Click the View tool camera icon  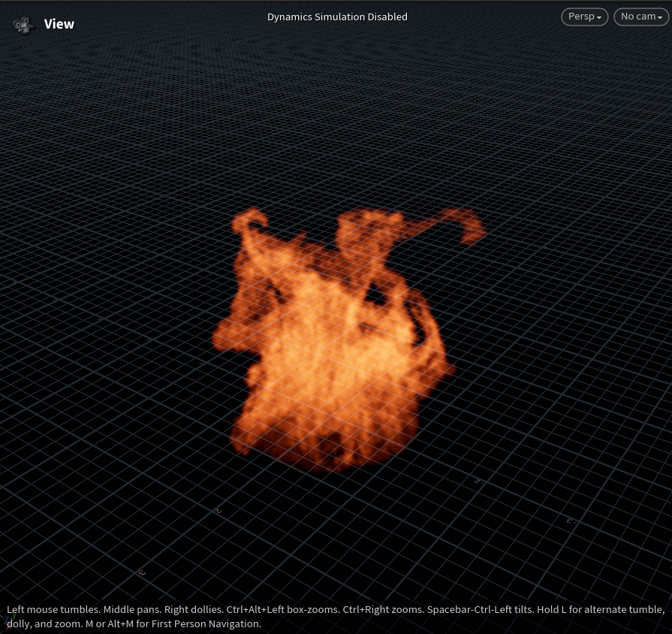point(23,25)
